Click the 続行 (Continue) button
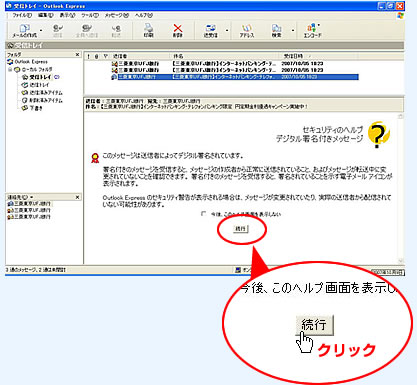Image resolution: width=417 pixels, height=385 pixels. pos(241,229)
